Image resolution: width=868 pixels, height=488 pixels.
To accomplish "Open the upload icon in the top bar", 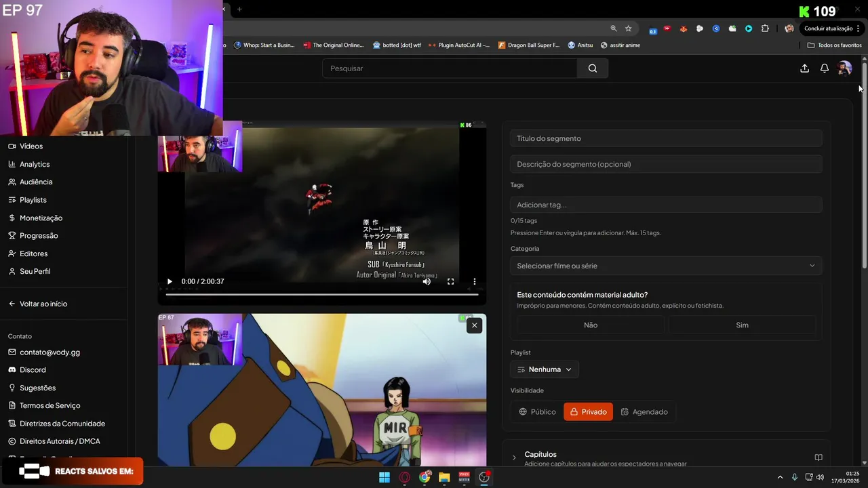I will click(804, 68).
